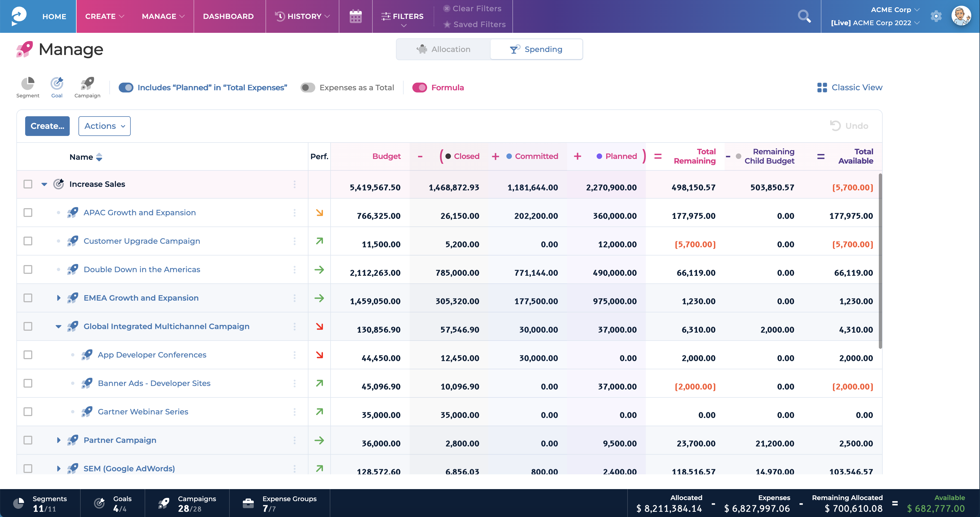The image size is (980, 517).
Task: Click Customer Upgrade Campaign performance arrow
Action: pos(320,241)
